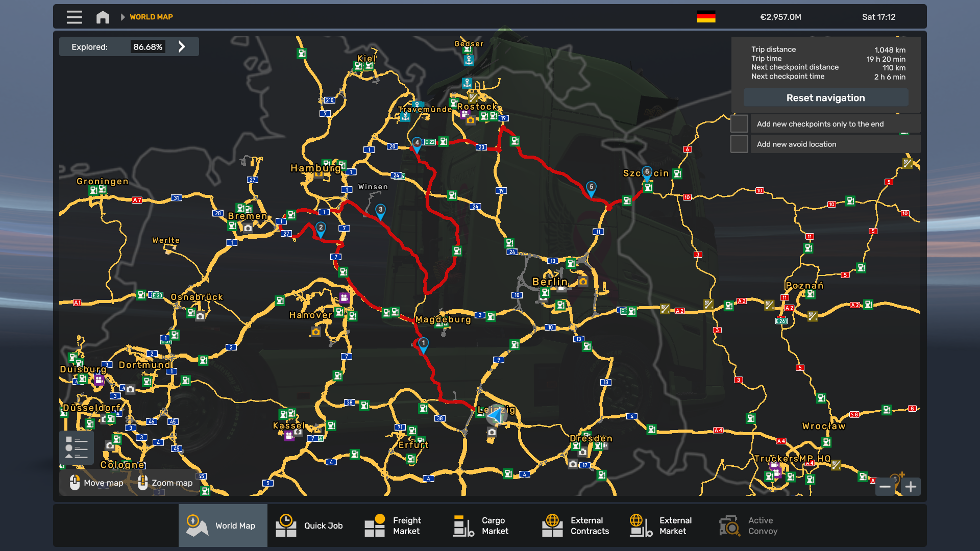Image resolution: width=980 pixels, height=551 pixels.
Task: Click the purple recruitment icon at Duisburg
Action: click(99, 379)
